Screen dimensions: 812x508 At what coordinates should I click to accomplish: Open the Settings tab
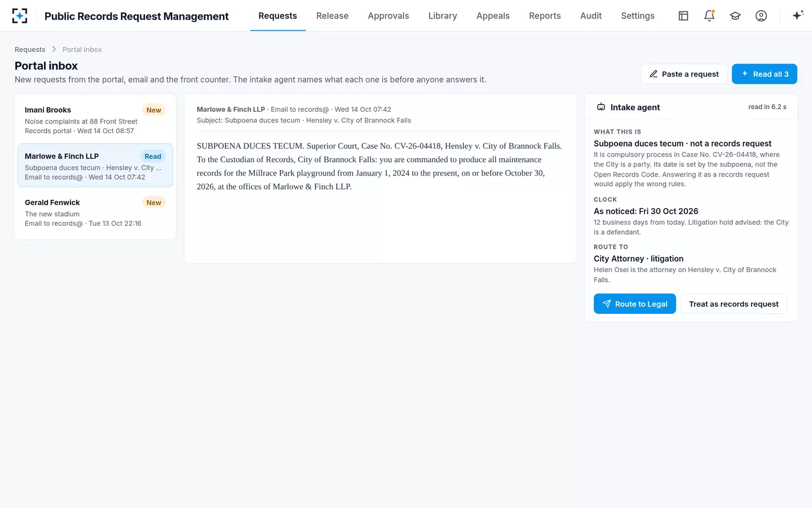point(638,16)
